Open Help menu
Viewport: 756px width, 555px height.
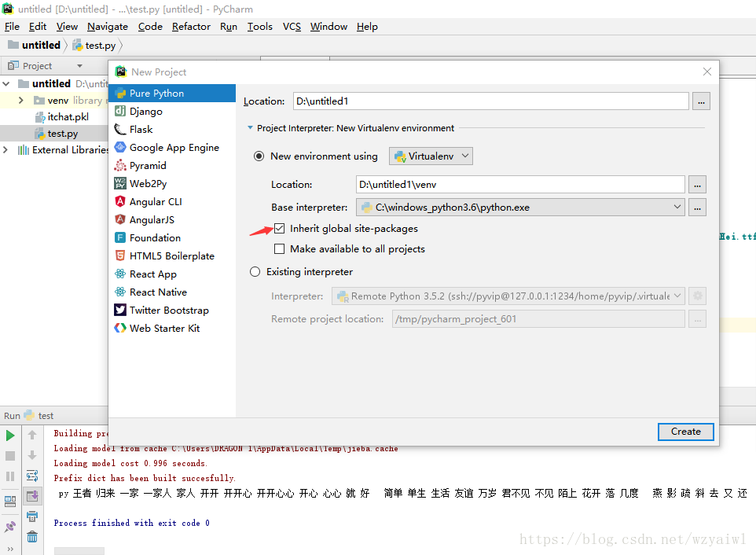[x=367, y=27]
